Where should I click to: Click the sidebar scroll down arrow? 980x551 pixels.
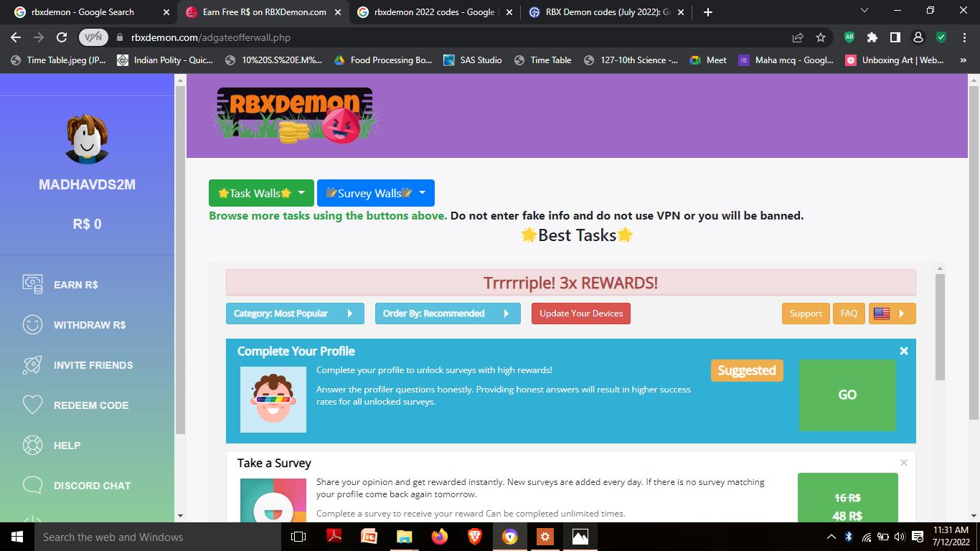pyautogui.click(x=180, y=516)
